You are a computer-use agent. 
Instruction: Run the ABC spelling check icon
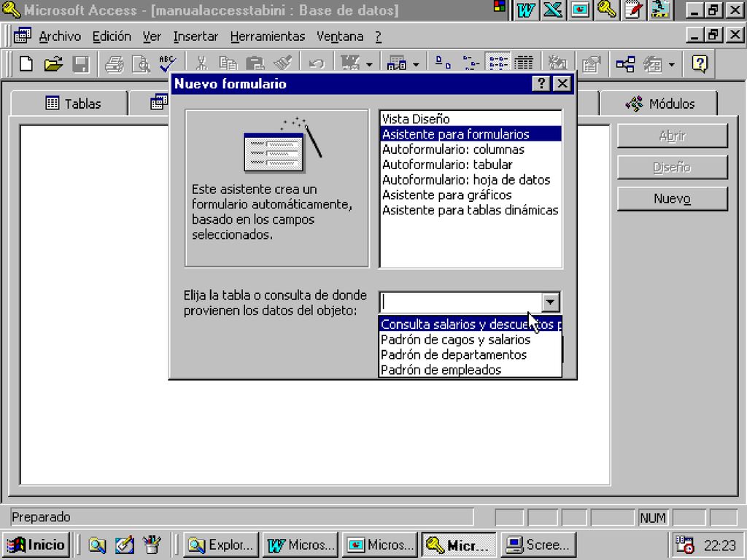[x=168, y=63]
